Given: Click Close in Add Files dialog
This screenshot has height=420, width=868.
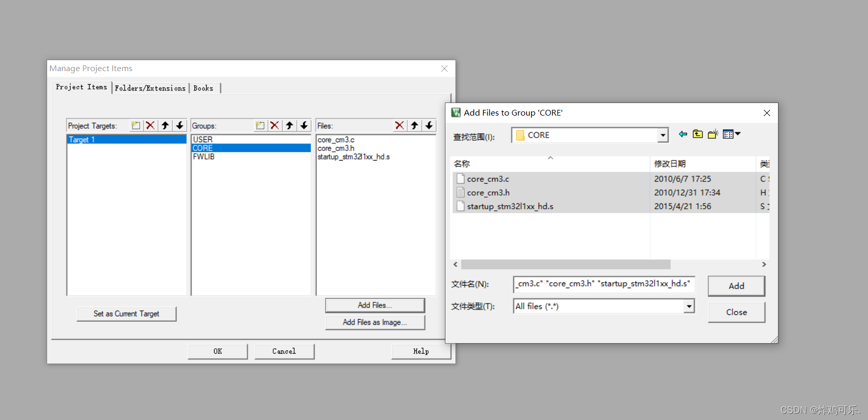Looking at the screenshot, I should coord(736,312).
